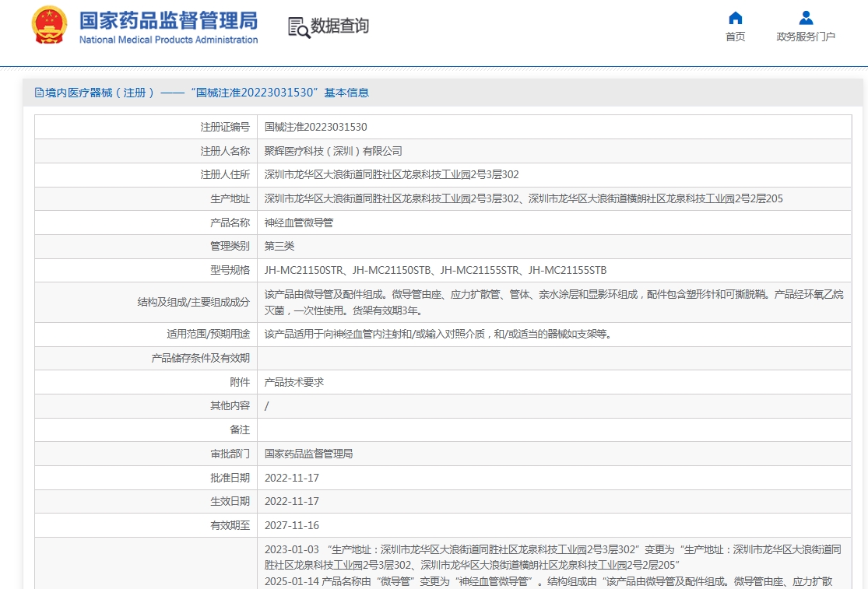Screen dimensions: 868x589
Task: Select registration number 国械注准20223031530 cell
Action: coord(315,127)
